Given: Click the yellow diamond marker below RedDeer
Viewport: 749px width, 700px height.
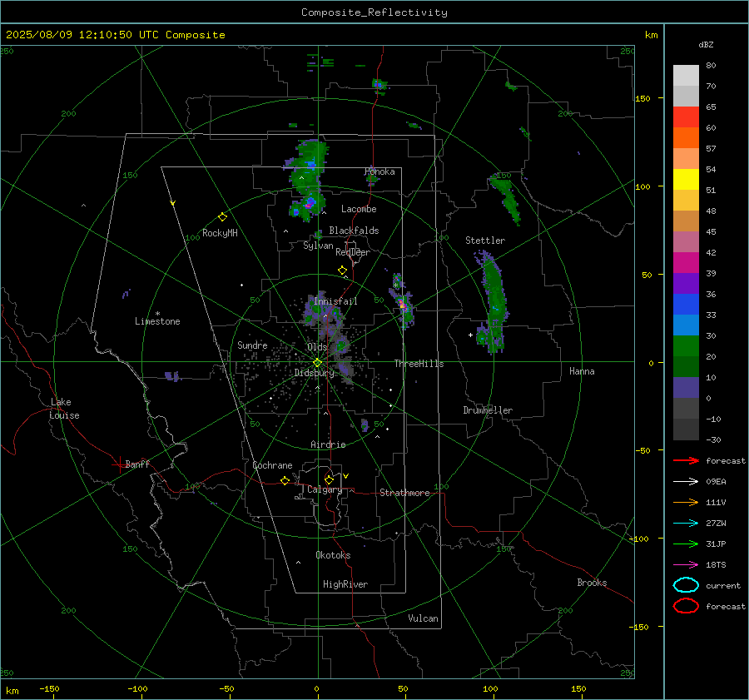Looking at the screenshot, I should click(x=342, y=271).
